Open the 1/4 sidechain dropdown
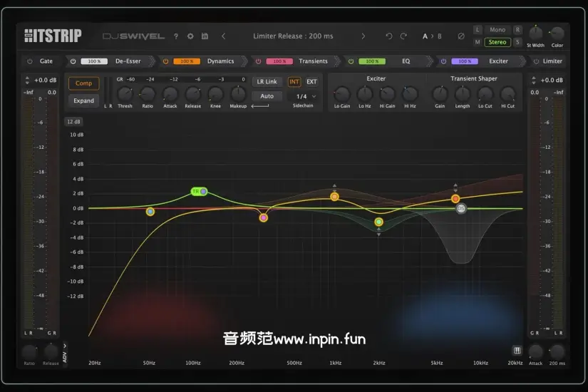Viewport: 588px width, 392px height. click(x=305, y=96)
